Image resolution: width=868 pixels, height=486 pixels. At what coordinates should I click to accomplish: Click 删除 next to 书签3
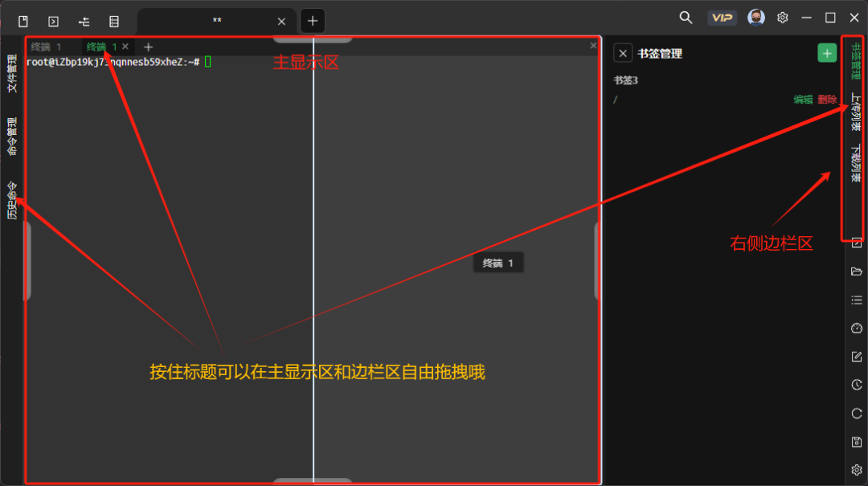827,100
